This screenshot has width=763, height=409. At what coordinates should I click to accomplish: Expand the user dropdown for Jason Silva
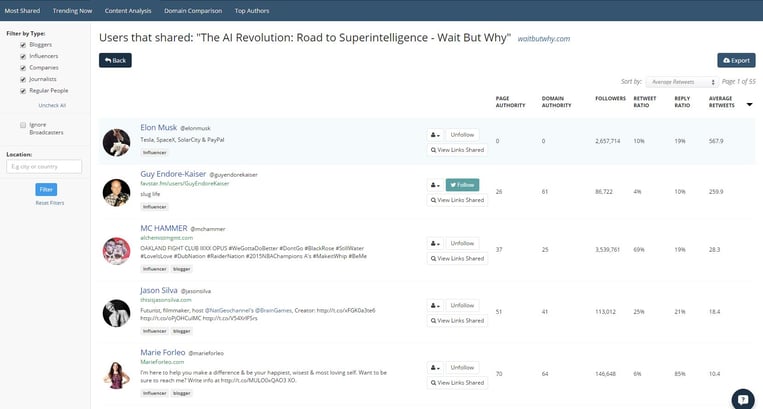click(435, 305)
